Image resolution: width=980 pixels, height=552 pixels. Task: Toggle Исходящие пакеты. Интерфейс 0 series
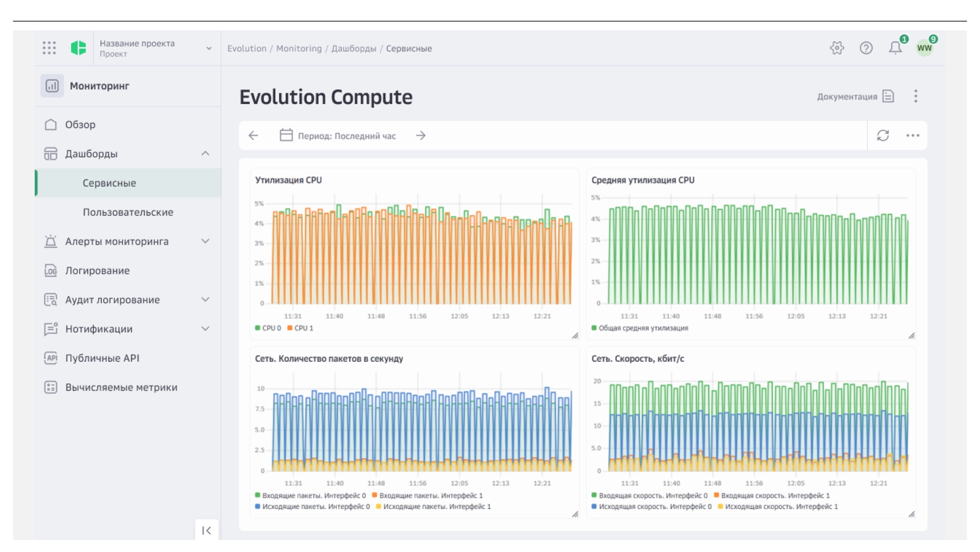click(313, 506)
